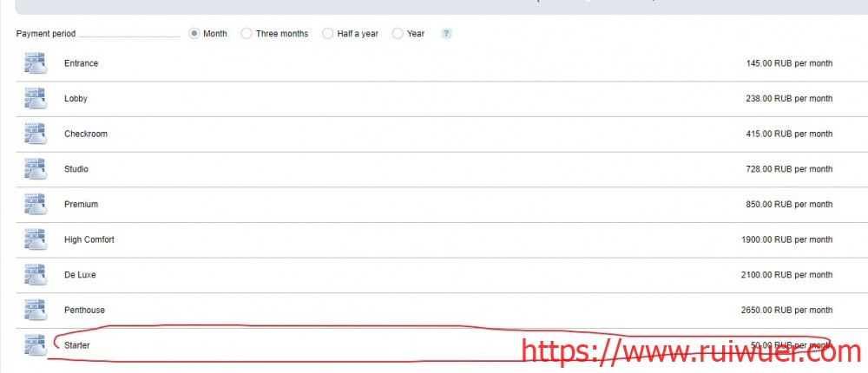Screen dimensions: 868x373
Task: Click the server icon beside Studio plan
Action: 35,169
